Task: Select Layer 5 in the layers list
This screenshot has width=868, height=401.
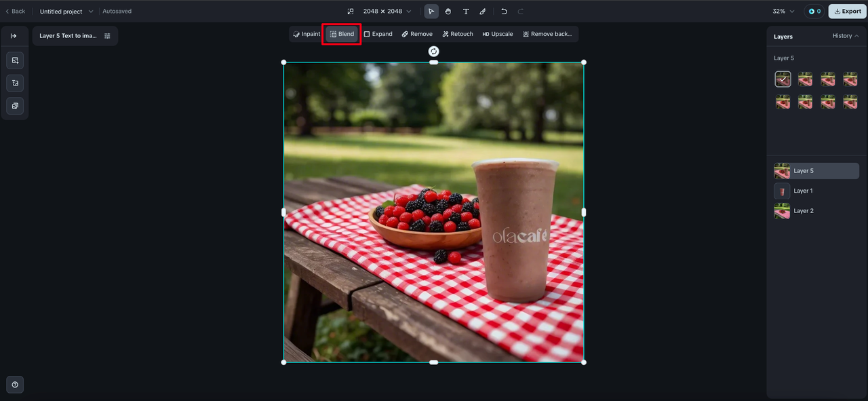Action: 816,171
